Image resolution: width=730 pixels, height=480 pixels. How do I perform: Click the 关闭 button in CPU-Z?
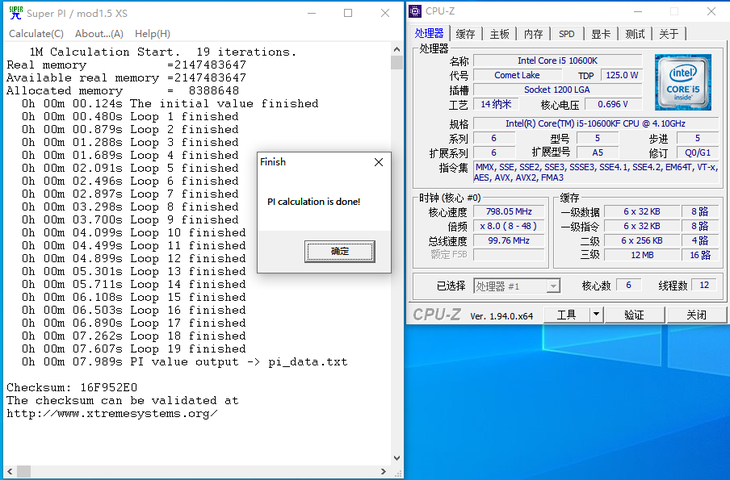tap(696, 315)
